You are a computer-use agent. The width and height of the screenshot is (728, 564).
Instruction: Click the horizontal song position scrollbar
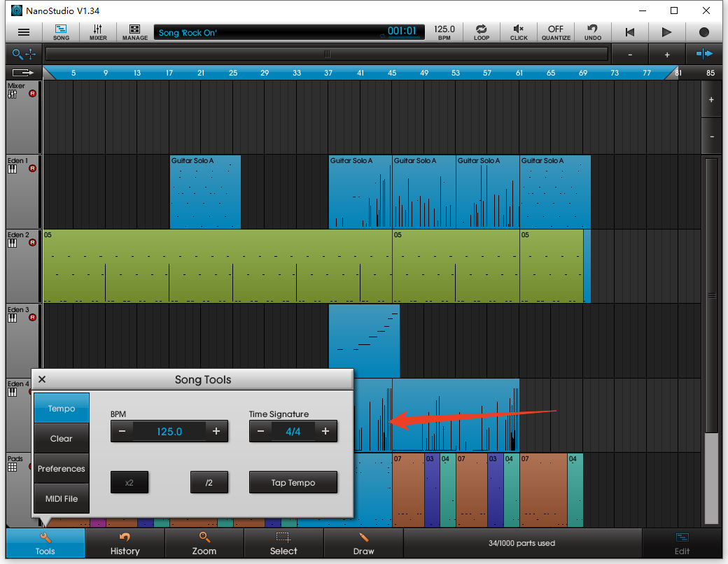point(326,54)
